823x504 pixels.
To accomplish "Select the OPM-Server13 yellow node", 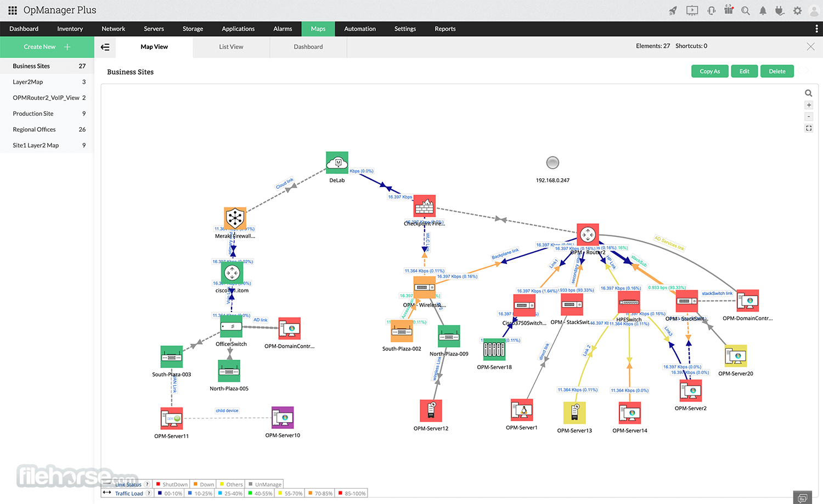I will pos(574,413).
